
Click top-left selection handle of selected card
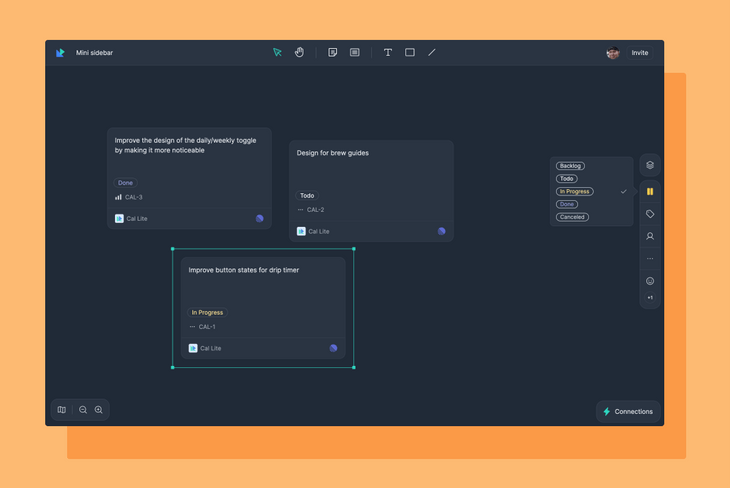[x=173, y=249]
